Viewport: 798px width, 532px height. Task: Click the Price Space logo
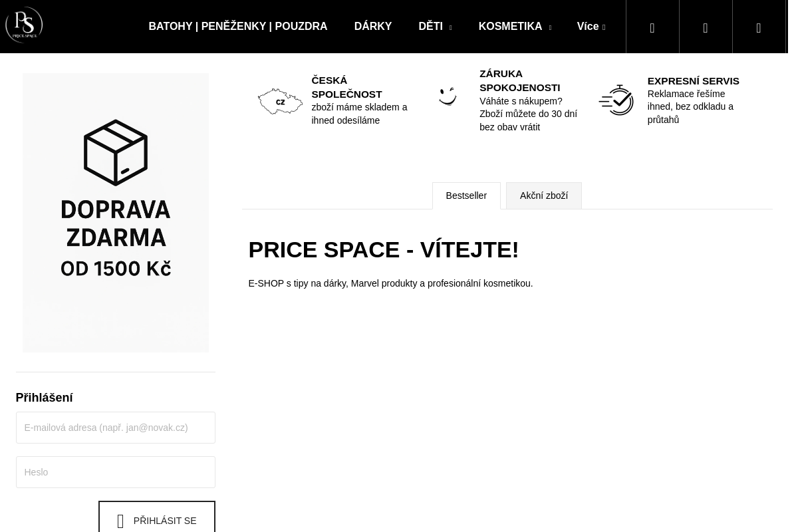(24, 25)
